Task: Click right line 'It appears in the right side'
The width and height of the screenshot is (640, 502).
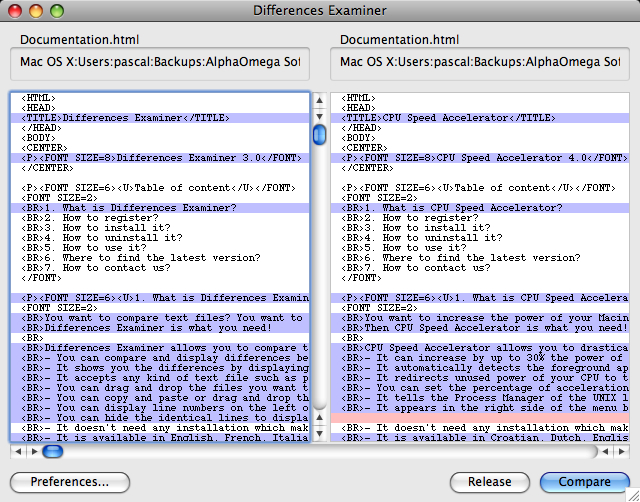Action: (x=480, y=408)
